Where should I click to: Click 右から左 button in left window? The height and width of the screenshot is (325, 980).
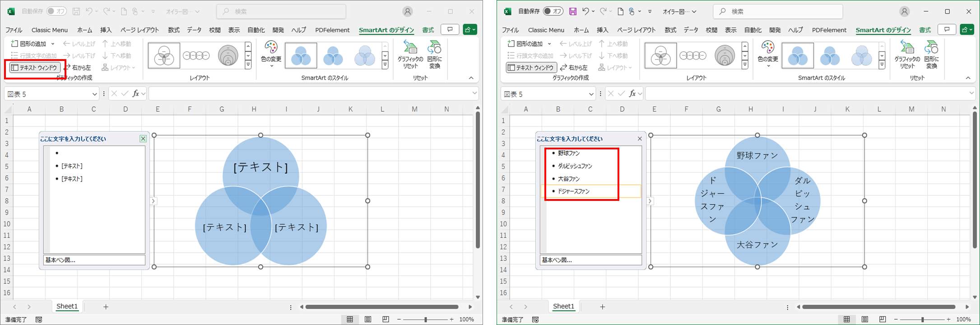tap(77, 68)
